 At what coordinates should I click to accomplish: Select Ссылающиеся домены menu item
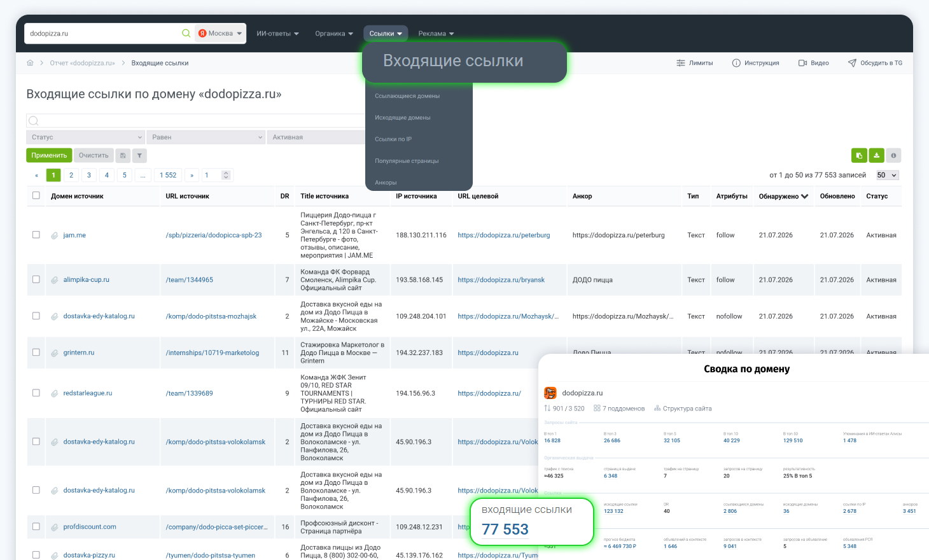[x=407, y=96]
